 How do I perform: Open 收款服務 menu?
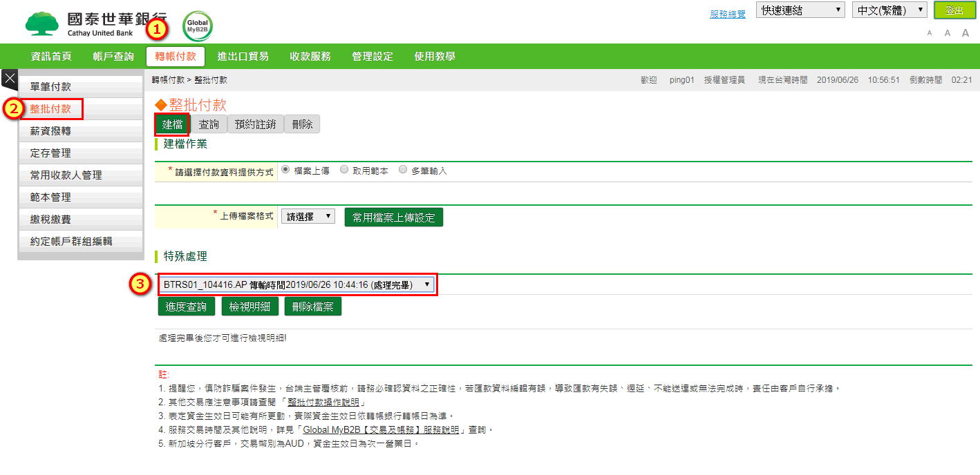click(310, 57)
